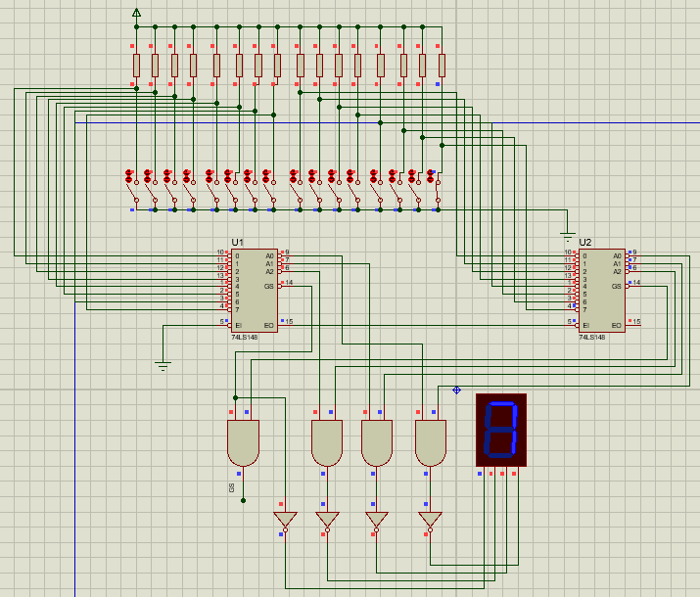Screen dimensions: 700x597
Task: Select the rightmost AND gate beside the display
Action: click(431, 442)
